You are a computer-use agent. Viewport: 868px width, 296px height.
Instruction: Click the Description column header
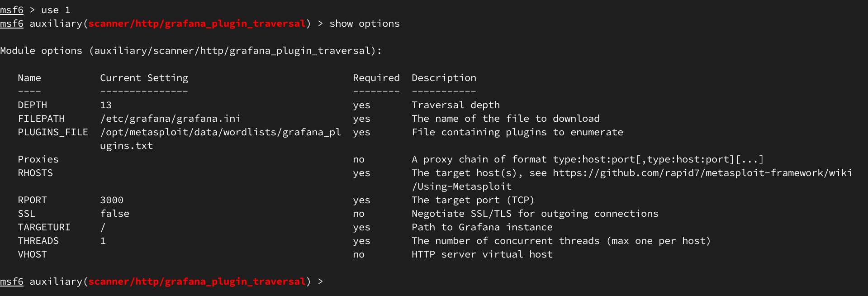[x=444, y=78]
